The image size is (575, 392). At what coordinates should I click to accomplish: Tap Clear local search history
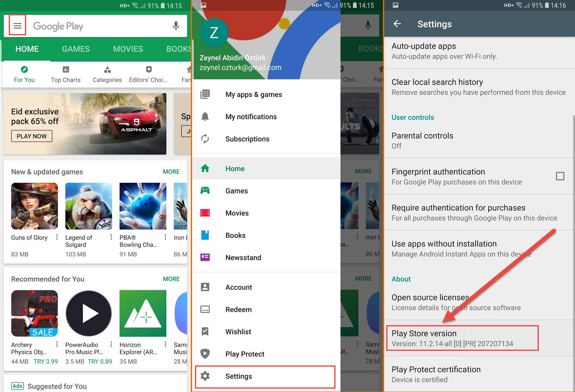pyautogui.click(x=479, y=87)
